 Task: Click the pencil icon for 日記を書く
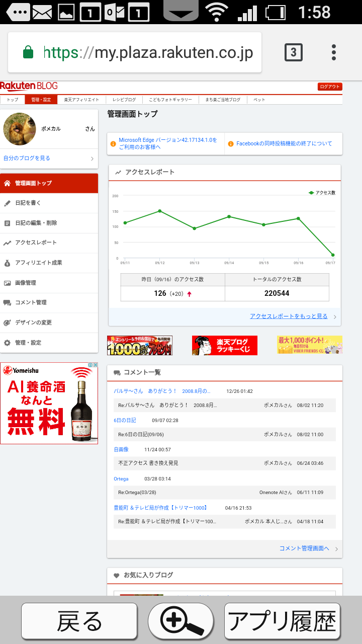pos(7,203)
